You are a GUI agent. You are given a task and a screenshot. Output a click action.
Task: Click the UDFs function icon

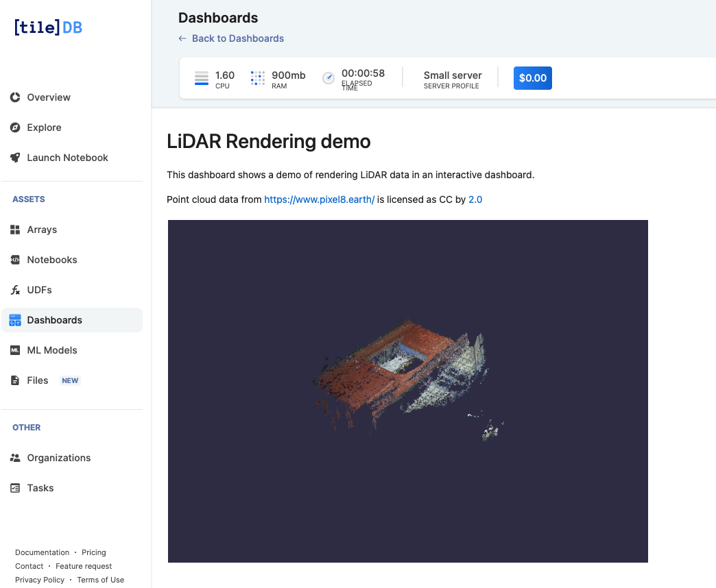tap(14, 290)
